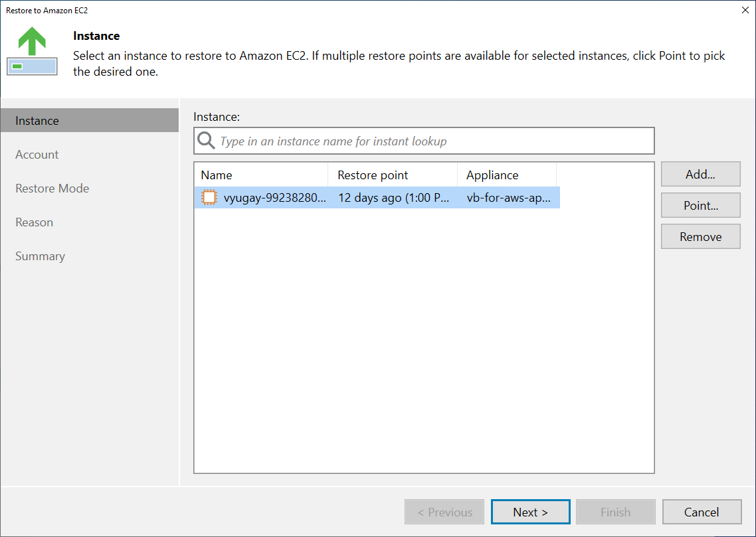Open the Reason wizard step

tap(35, 222)
